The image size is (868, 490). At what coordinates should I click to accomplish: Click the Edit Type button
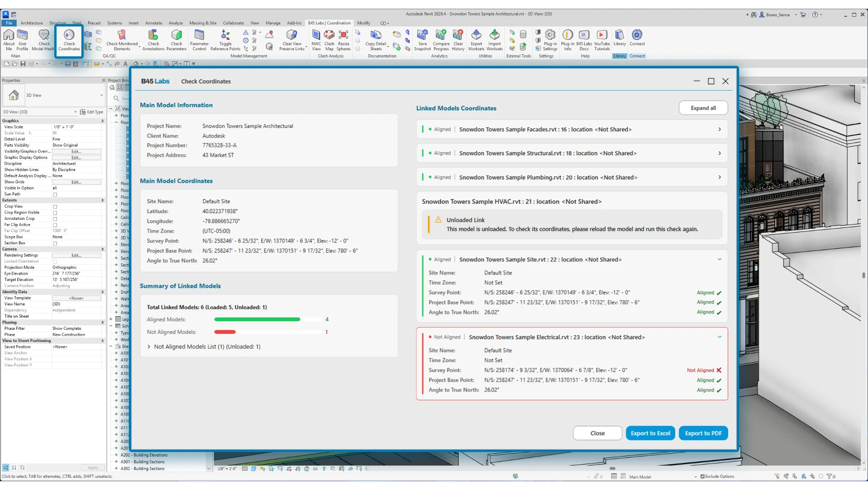(92, 112)
